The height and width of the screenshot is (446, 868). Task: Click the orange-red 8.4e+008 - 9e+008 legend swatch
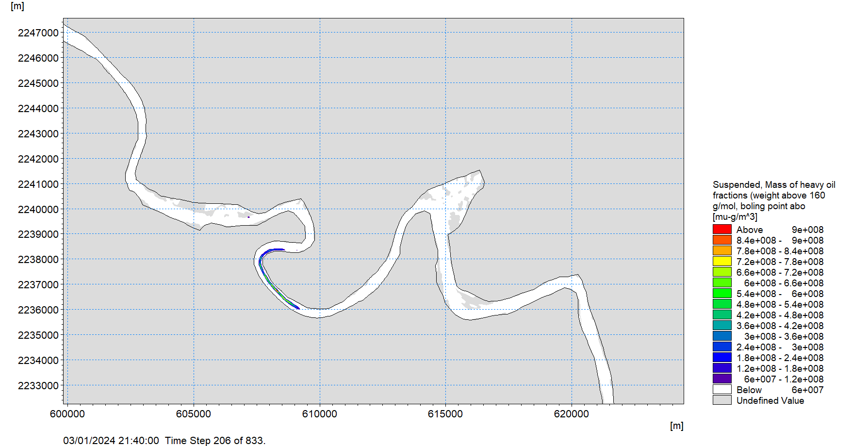click(x=722, y=240)
